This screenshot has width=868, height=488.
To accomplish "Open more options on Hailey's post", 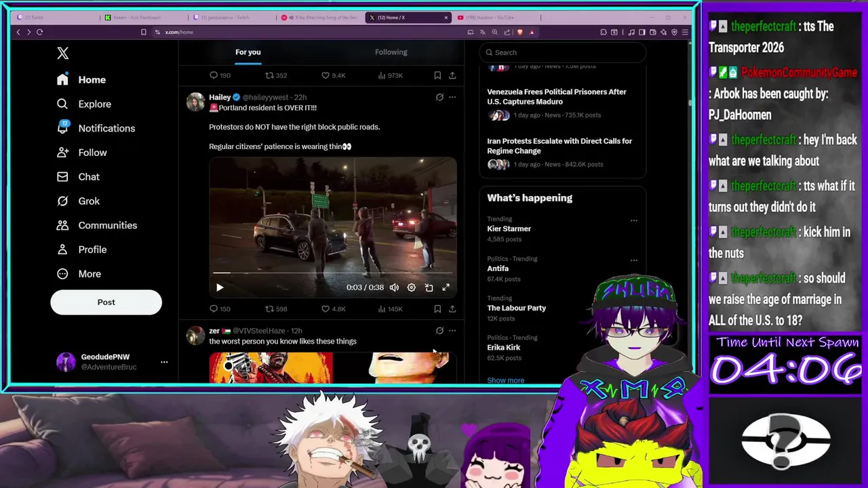I will click(452, 98).
